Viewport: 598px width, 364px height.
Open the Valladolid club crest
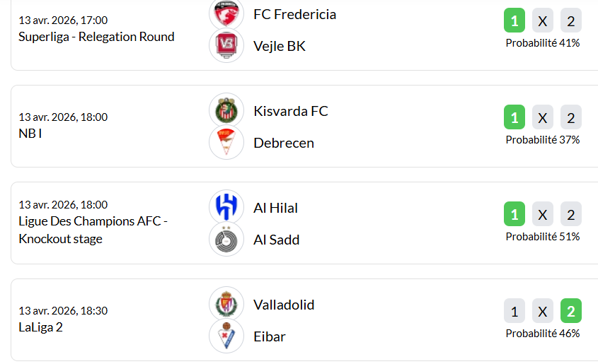click(226, 305)
